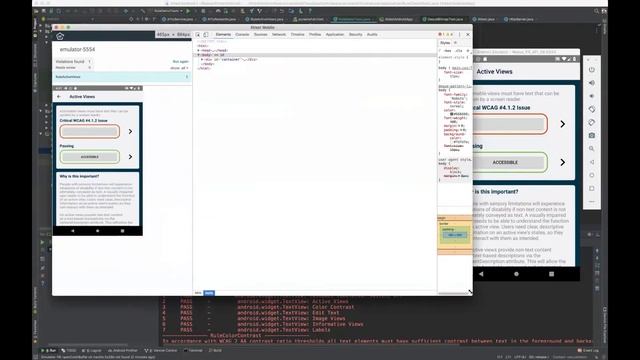Click emulator empty critical issue button
Viewport: 640px width, 360px height.
(x=510, y=124)
